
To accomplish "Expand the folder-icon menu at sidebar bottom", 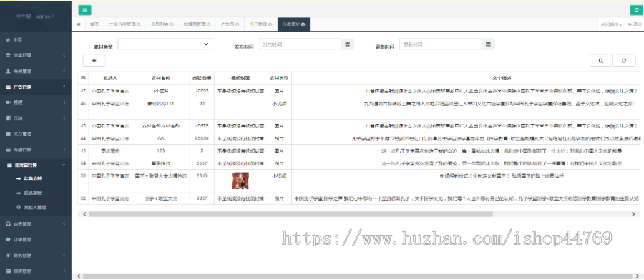I will click(x=36, y=271).
